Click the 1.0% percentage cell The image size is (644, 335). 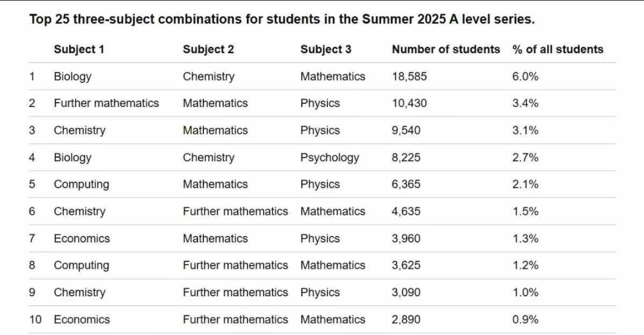(525, 293)
